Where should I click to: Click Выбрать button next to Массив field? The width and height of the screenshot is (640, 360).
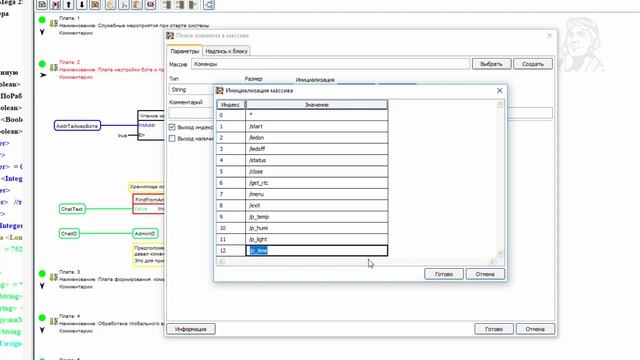tap(491, 64)
